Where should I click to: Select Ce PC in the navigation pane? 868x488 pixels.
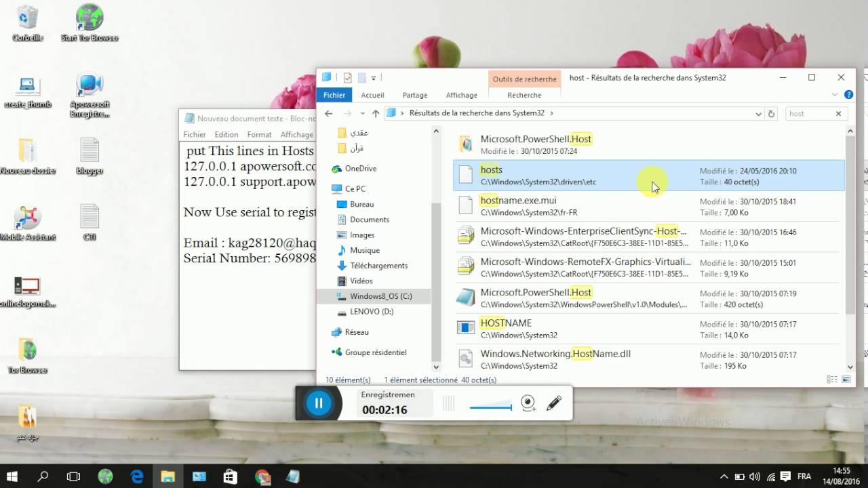pyautogui.click(x=355, y=188)
